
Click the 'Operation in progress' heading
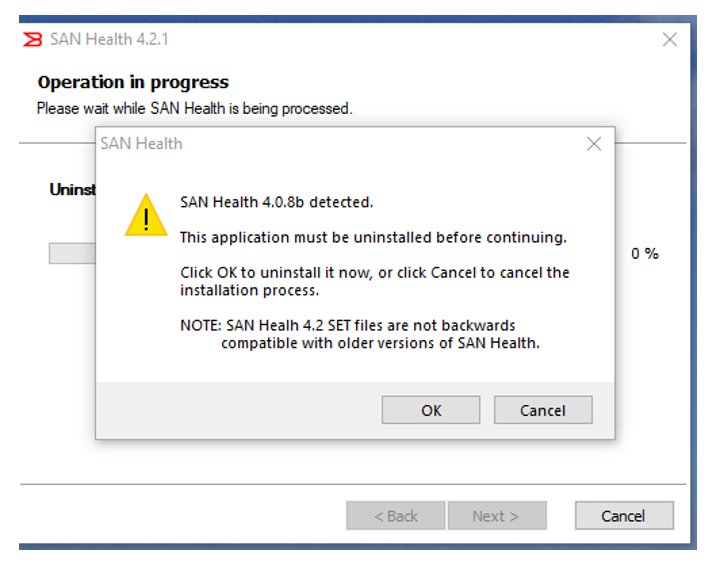133,82
